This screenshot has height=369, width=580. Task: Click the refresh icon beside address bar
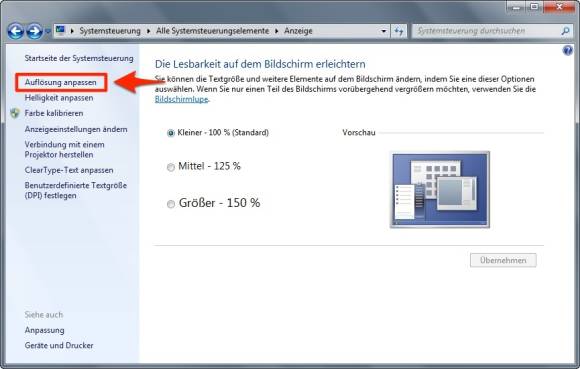pyautogui.click(x=398, y=31)
